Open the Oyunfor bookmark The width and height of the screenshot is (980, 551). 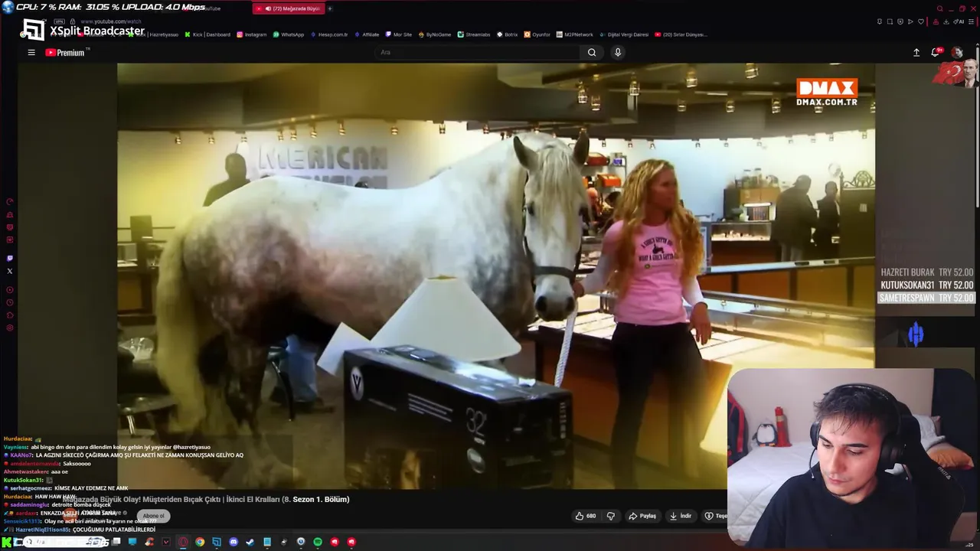tap(537, 34)
